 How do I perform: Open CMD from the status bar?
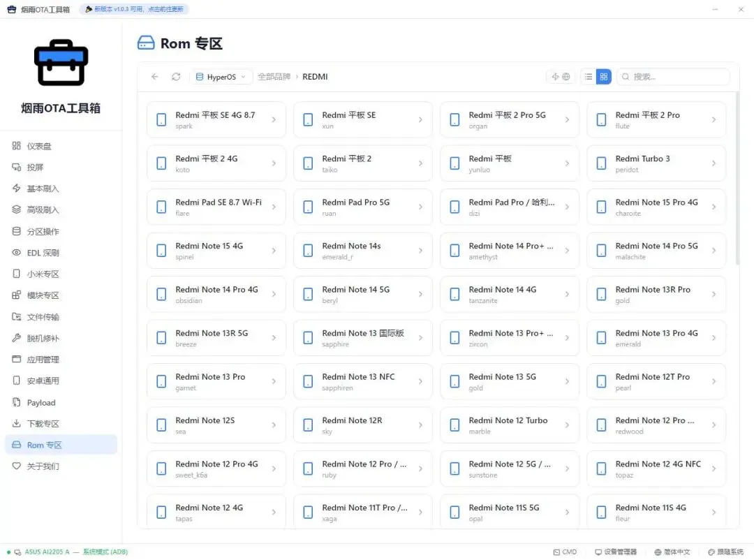(565, 552)
